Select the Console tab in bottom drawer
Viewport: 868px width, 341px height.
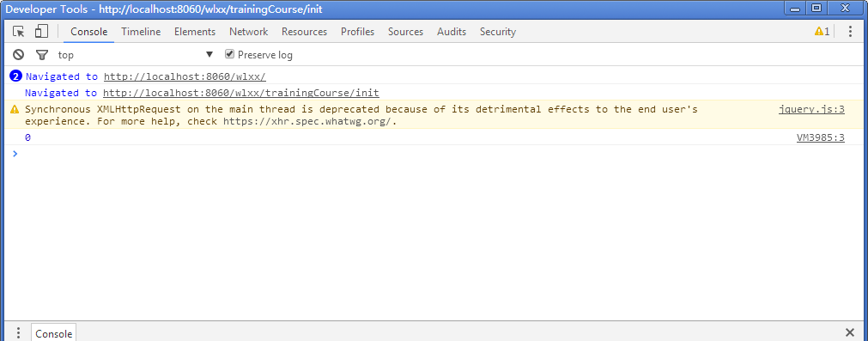point(54,333)
